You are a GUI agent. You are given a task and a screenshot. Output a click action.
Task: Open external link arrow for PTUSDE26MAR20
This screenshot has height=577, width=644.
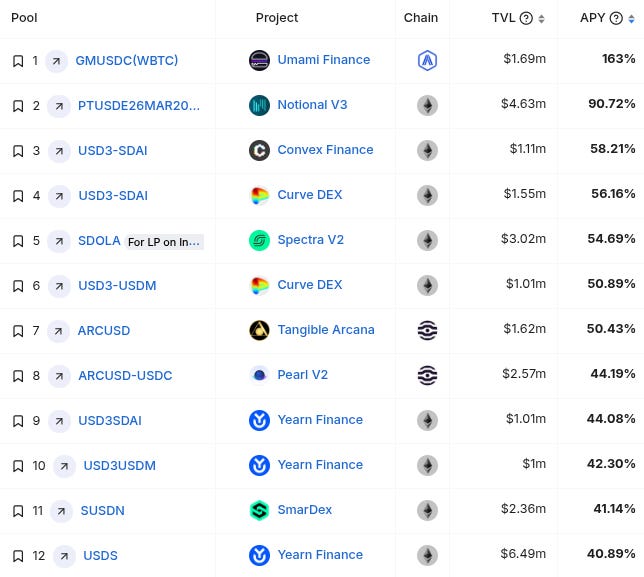point(59,106)
